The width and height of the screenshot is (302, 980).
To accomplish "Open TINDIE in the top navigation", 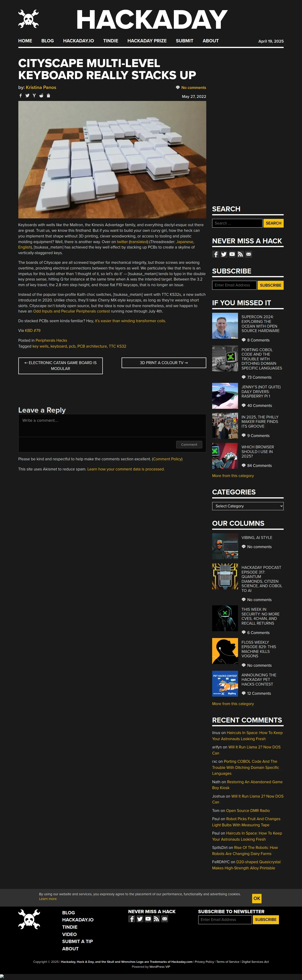I will [x=111, y=41].
